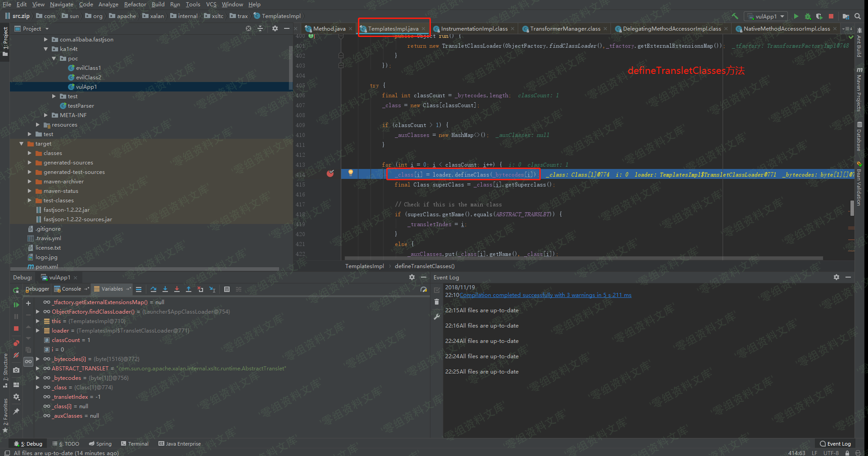Expand the generated-sources folder in Project tree
The height and width of the screenshot is (456, 868).
30,163
